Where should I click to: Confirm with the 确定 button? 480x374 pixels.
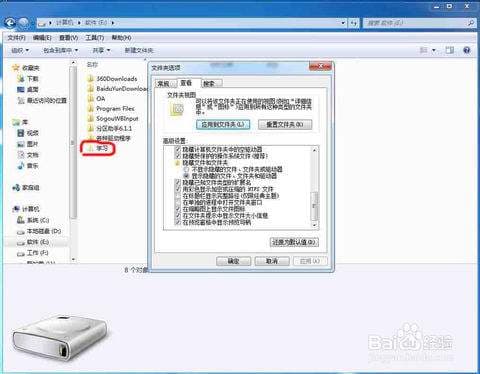click(233, 261)
